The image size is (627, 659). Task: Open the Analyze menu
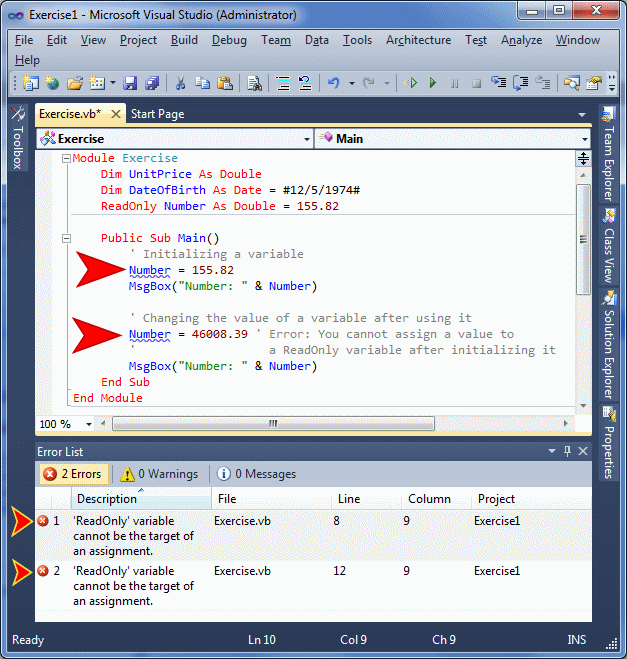tap(521, 40)
